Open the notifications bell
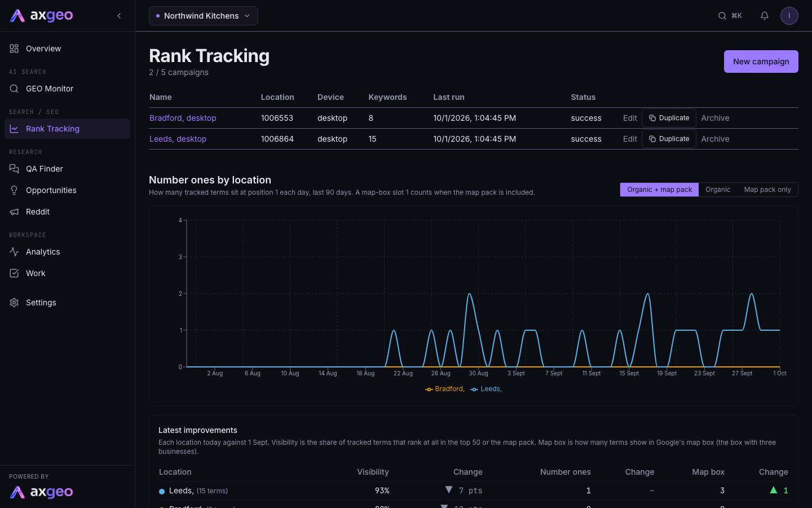The width and height of the screenshot is (812, 508). (x=765, y=16)
